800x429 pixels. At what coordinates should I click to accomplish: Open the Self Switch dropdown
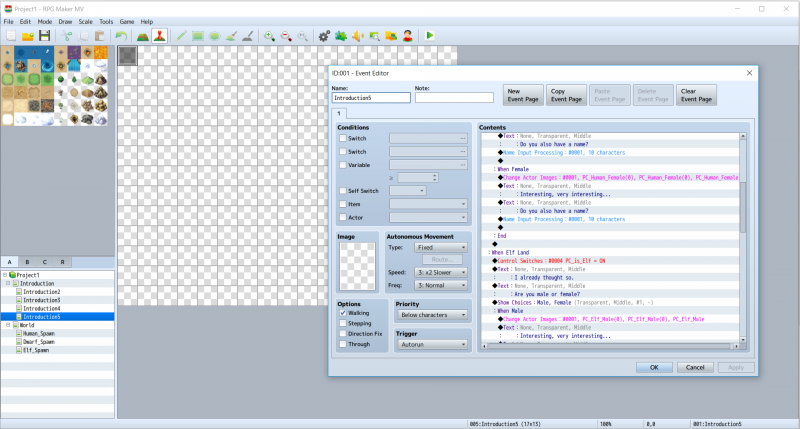click(x=408, y=191)
